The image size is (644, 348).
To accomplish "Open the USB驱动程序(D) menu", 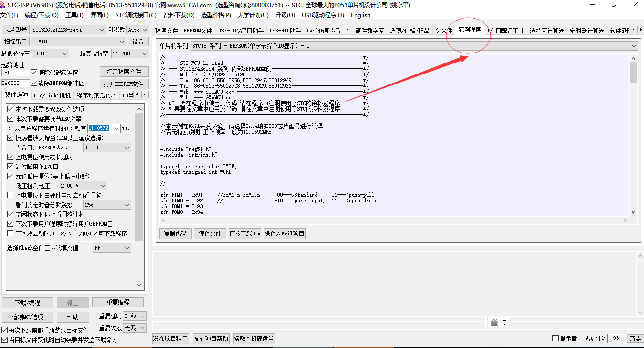I will click(323, 15).
